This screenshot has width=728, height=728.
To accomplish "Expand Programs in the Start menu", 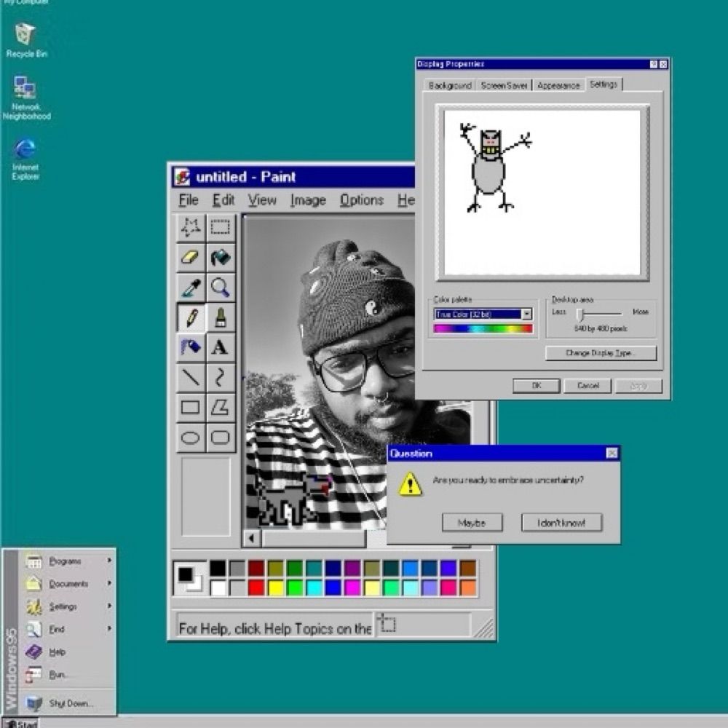I will (x=68, y=561).
